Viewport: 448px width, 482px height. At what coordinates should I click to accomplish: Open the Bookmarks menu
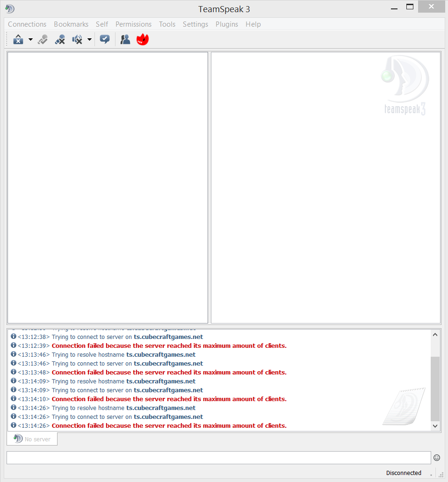point(71,24)
